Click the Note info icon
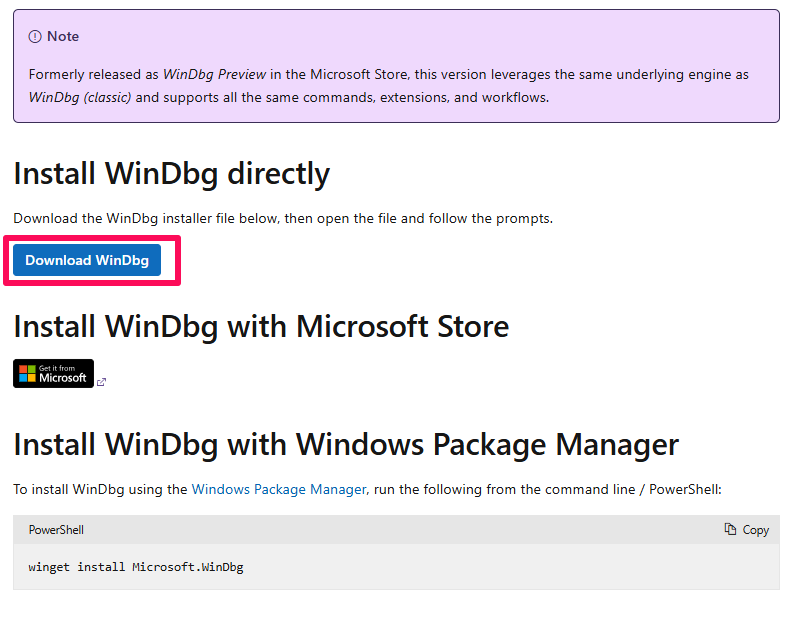 pos(35,37)
